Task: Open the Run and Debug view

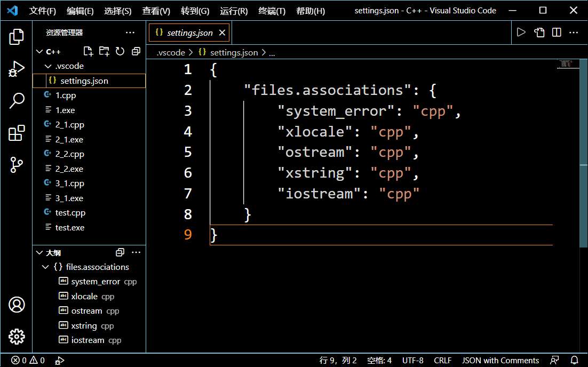Action: coord(17,69)
